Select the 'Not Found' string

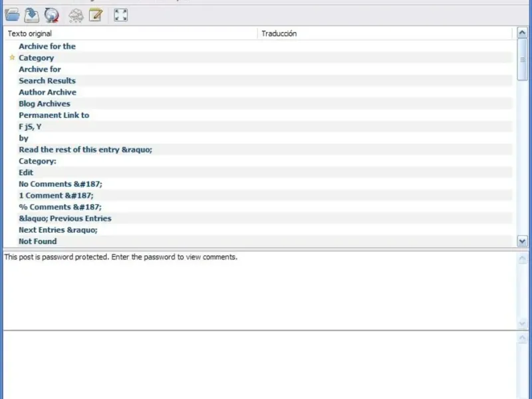258,241
